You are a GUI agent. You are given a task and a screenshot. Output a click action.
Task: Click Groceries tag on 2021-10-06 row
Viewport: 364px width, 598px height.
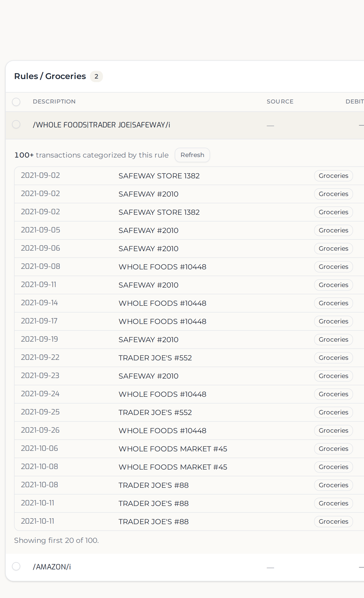click(333, 449)
